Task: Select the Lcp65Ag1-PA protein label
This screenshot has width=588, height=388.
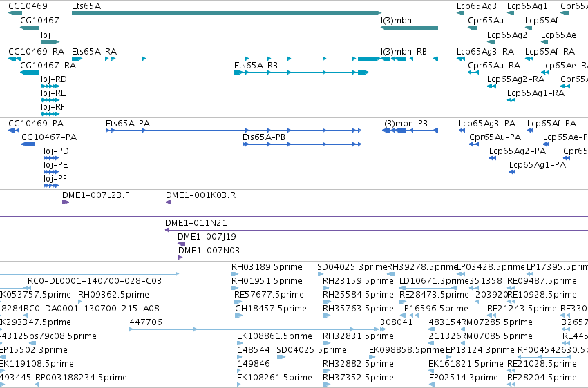Action: point(538,165)
